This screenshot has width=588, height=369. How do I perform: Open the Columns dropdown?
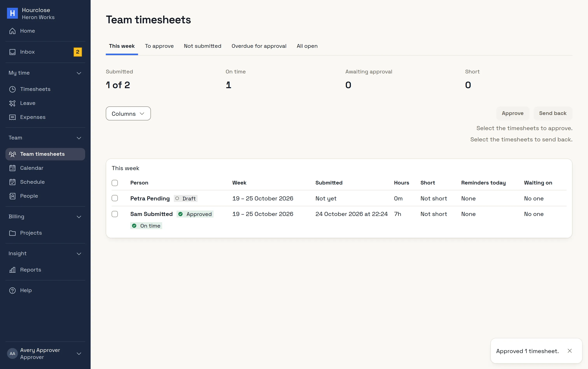[x=128, y=114]
